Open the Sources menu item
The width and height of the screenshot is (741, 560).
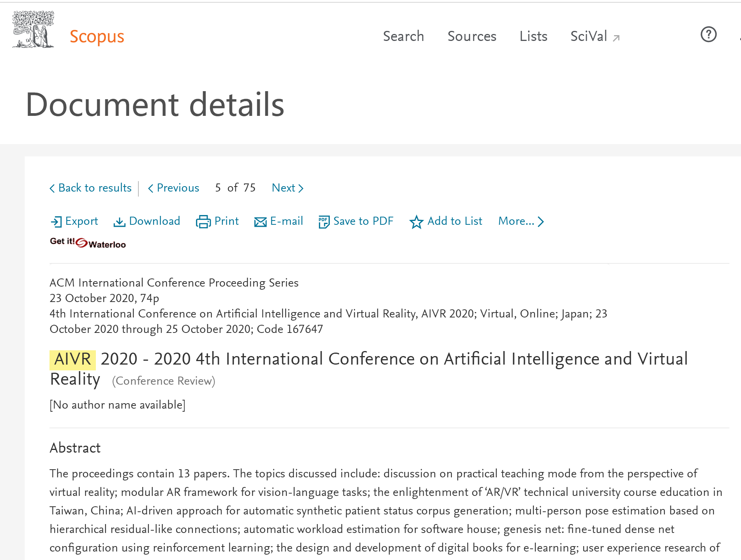(472, 36)
